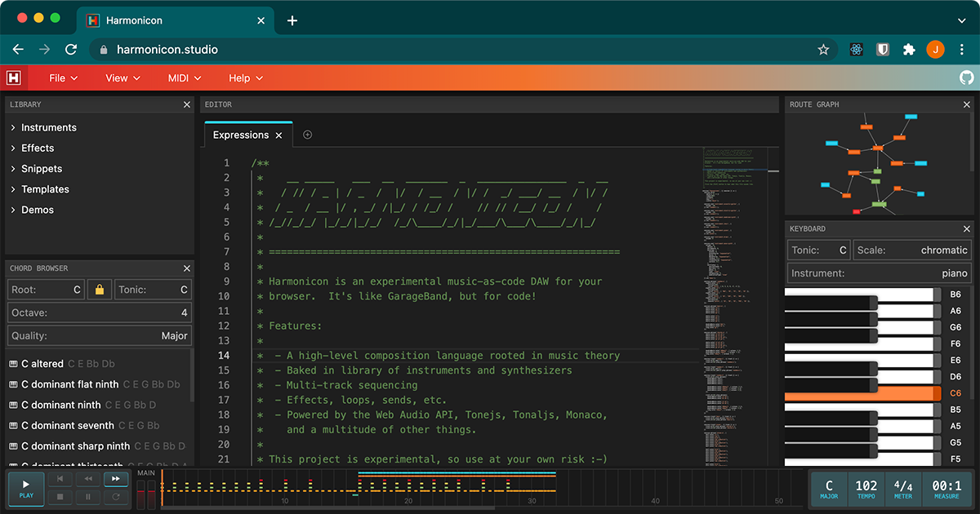The height and width of the screenshot is (514, 980).
Task: Open the Chrome profile avatar J
Action: [935, 50]
